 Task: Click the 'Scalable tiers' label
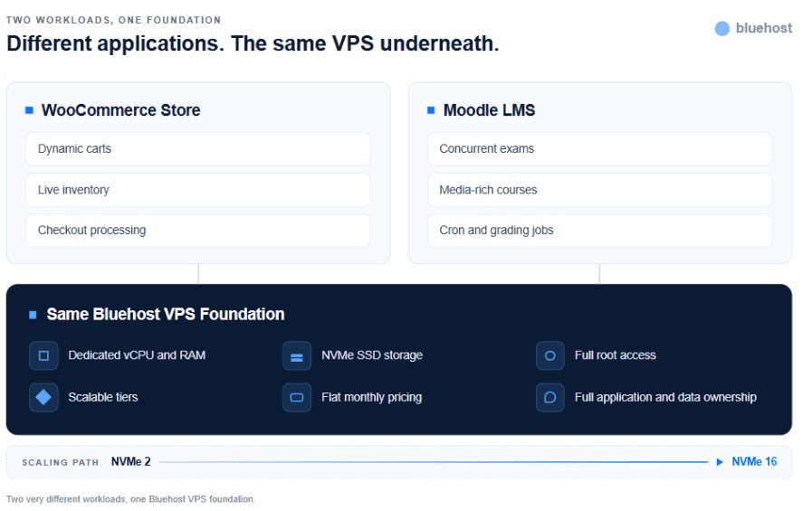[x=103, y=397]
